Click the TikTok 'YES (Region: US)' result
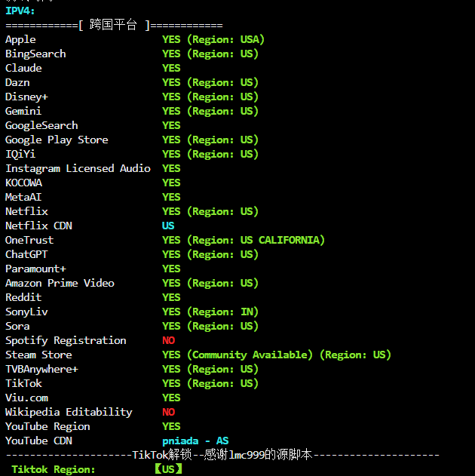 pyautogui.click(x=210, y=384)
